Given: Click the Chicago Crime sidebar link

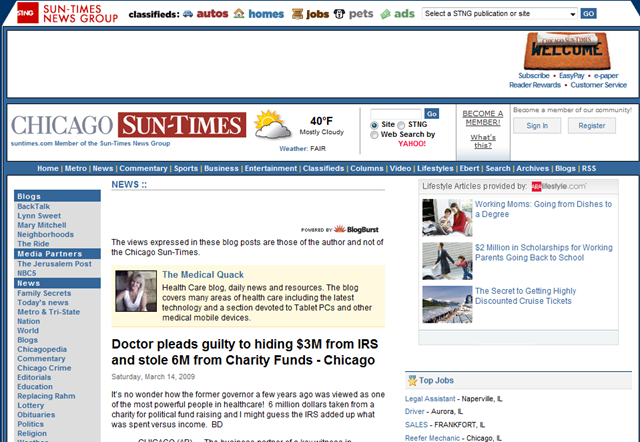Looking at the screenshot, I should 44,368.
